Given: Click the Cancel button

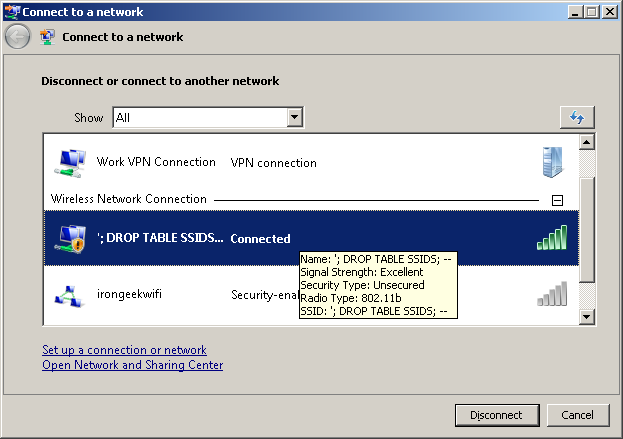Looking at the screenshot, I should [578, 415].
